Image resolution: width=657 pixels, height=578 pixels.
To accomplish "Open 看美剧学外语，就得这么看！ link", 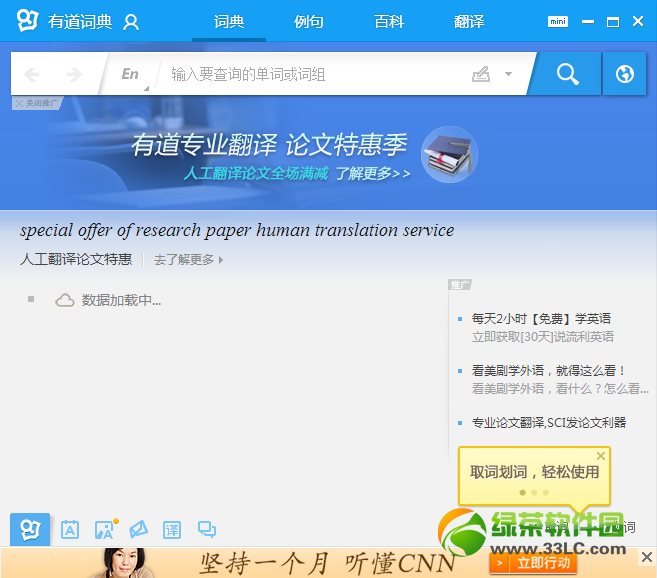I will [548, 371].
